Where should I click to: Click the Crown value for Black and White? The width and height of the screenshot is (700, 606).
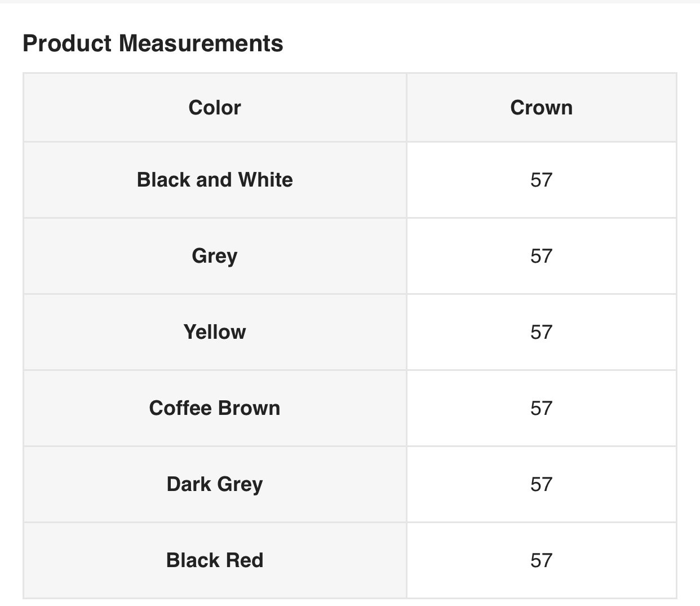pos(541,180)
